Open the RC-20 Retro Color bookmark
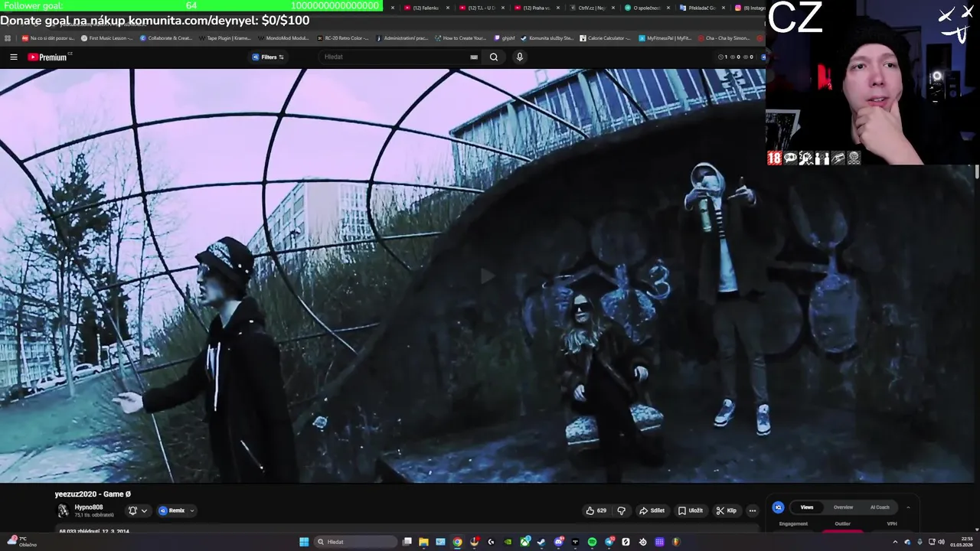 point(342,37)
